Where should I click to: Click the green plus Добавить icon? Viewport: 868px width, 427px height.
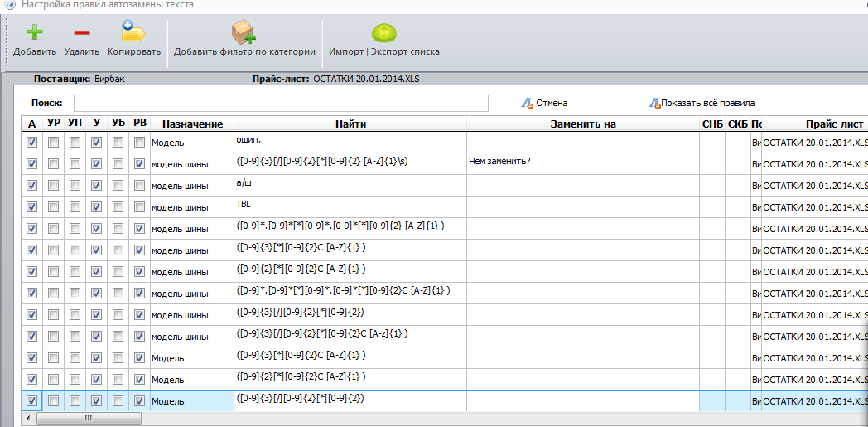tap(35, 32)
